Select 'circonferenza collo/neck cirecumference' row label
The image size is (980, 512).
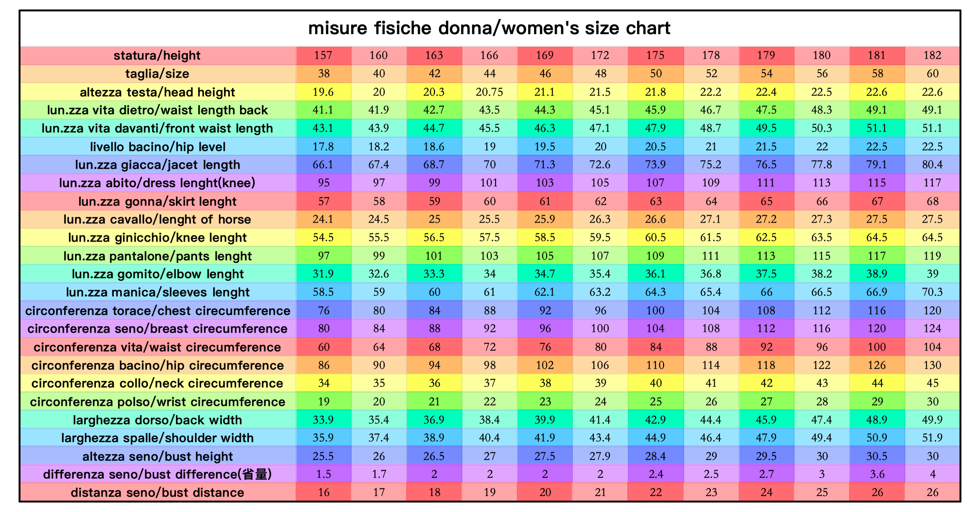point(157,383)
